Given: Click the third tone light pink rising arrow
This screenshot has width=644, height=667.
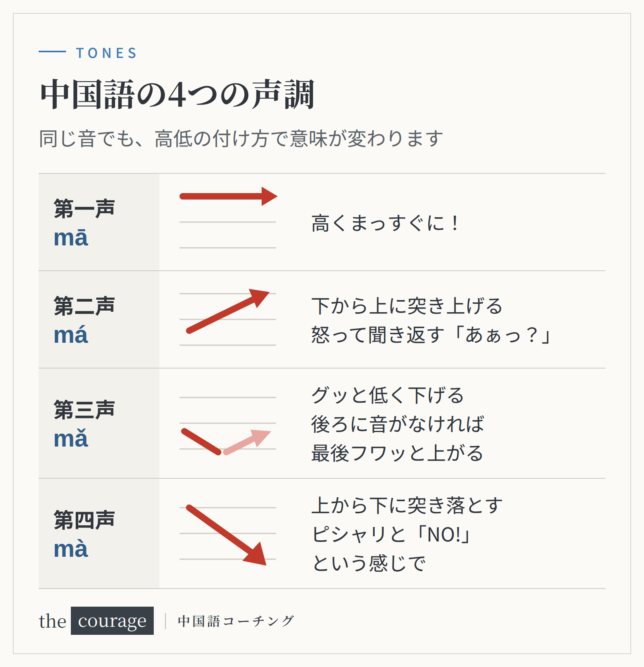Looking at the screenshot, I should pos(247,443).
